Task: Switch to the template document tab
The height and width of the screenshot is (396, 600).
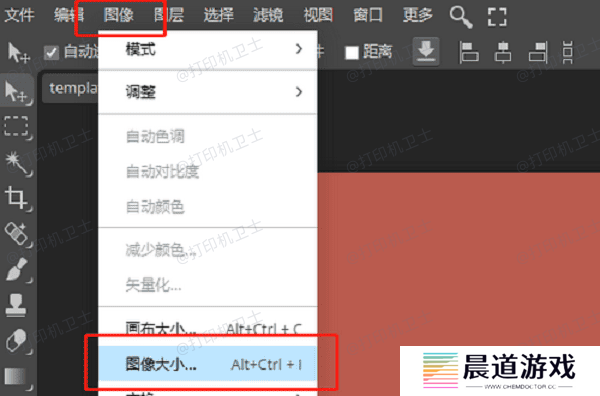Action: pyautogui.click(x=70, y=88)
